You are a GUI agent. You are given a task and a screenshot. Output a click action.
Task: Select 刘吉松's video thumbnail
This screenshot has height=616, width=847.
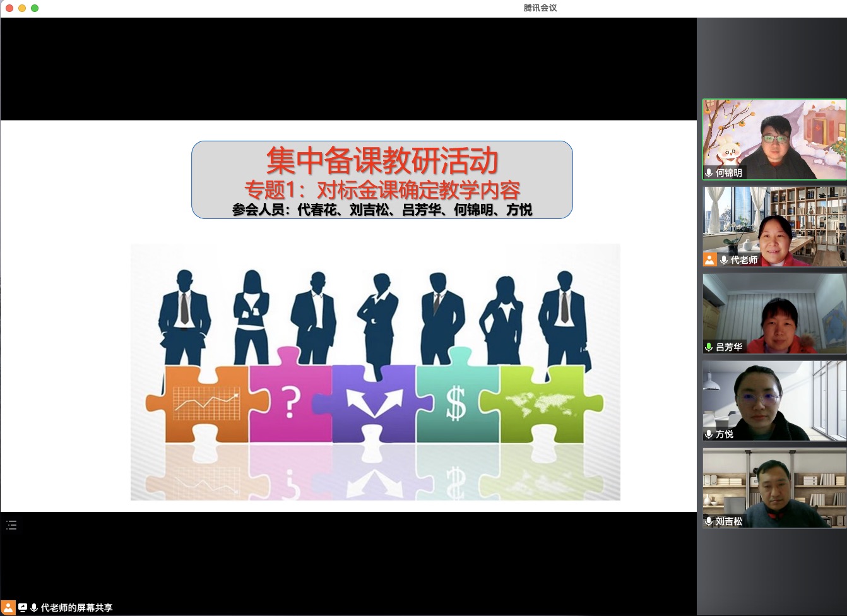click(774, 487)
